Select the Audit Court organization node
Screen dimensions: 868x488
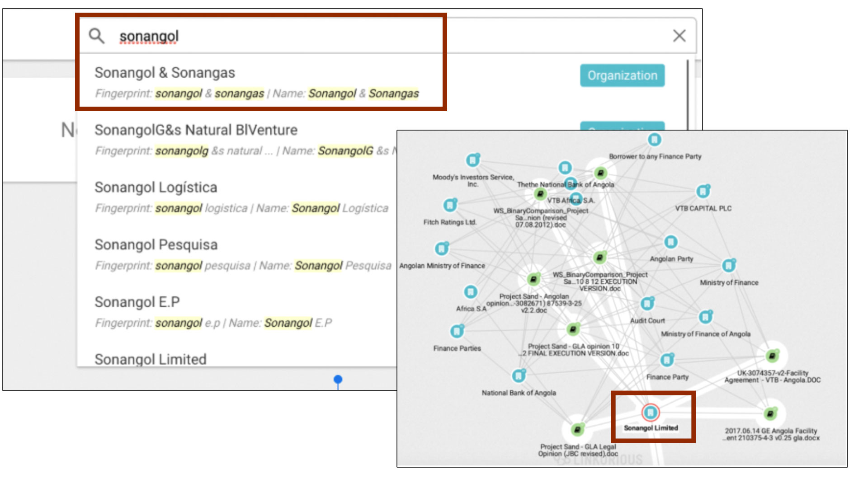tap(647, 303)
